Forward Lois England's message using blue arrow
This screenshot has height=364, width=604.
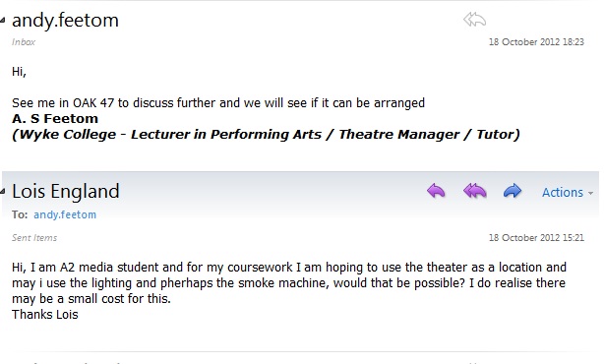[513, 191]
